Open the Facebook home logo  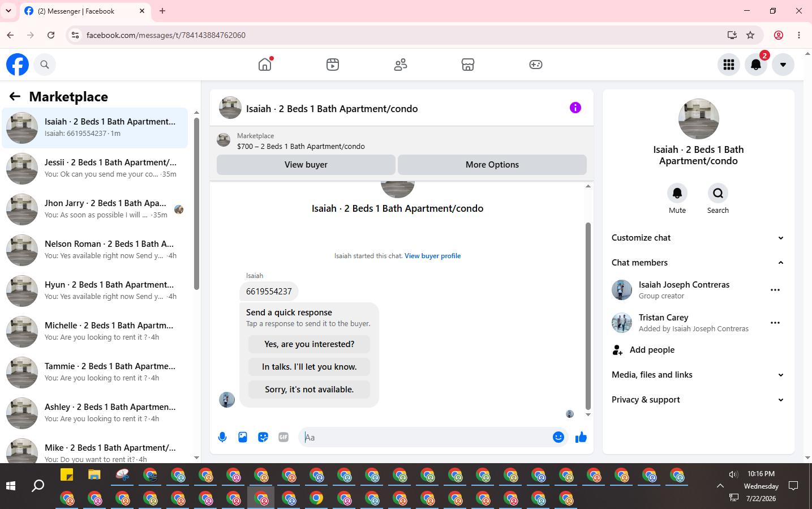pos(18,65)
